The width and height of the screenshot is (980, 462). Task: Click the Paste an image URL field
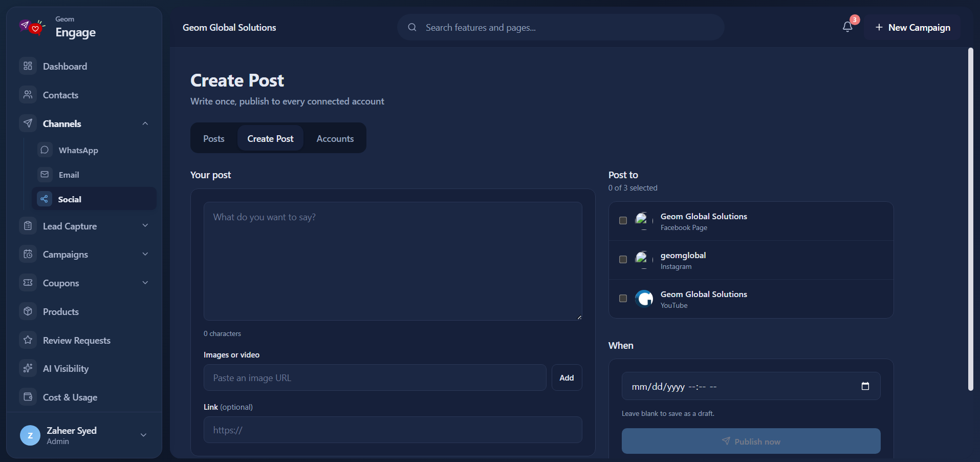[x=375, y=377]
